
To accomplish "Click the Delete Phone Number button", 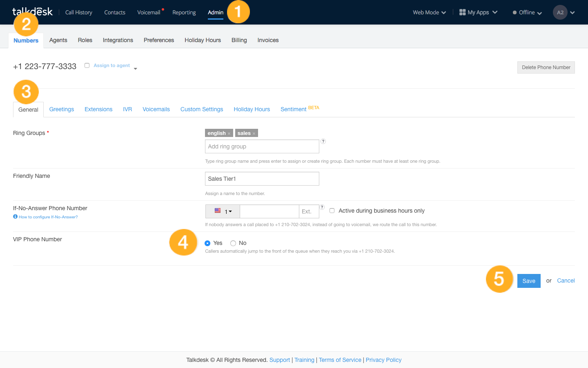I will tap(546, 67).
